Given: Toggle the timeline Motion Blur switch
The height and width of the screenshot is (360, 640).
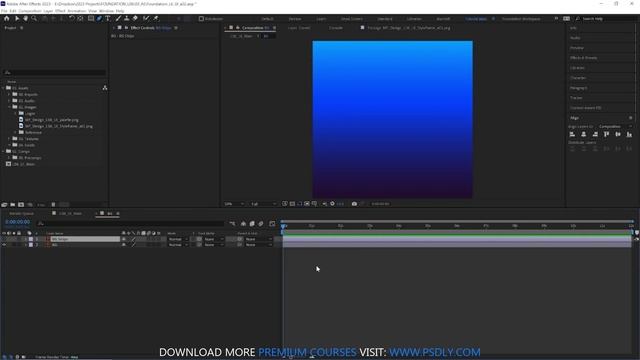Looking at the screenshot, I should [261, 224].
